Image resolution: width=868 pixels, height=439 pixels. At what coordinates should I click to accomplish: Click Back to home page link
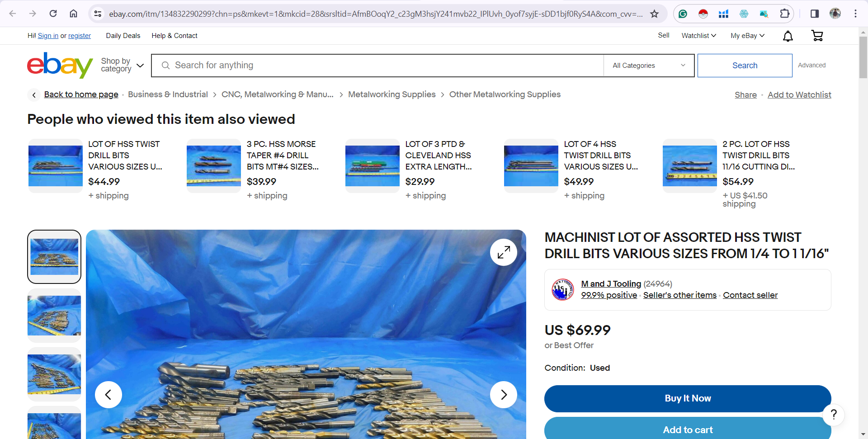pyautogui.click(x=81, y=94)
